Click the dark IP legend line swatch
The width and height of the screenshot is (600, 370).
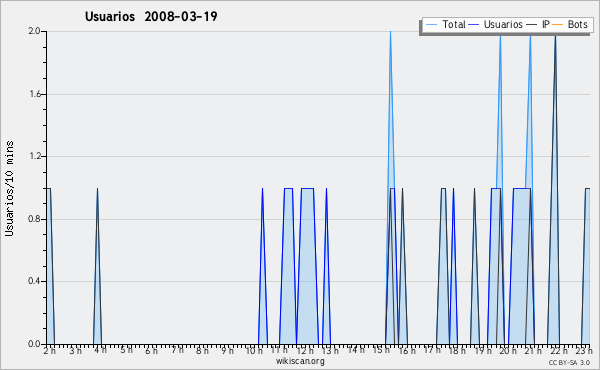click(x=532, y=25)
